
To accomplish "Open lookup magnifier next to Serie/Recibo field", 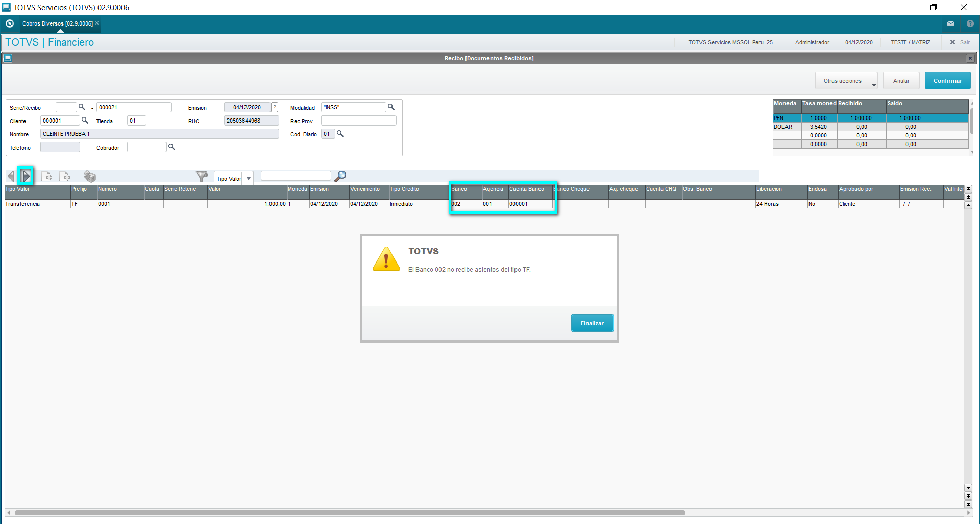I will point(82,107).
